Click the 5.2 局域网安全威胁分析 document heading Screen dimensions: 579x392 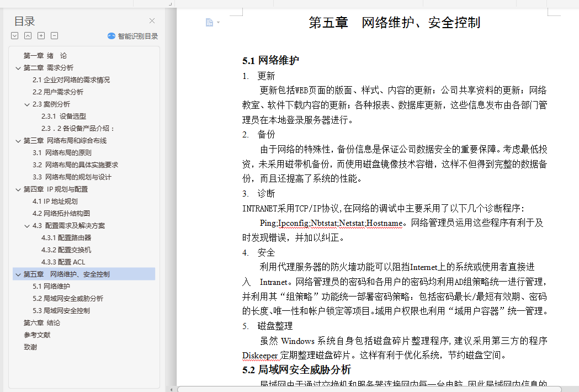[x=296, y=370]
